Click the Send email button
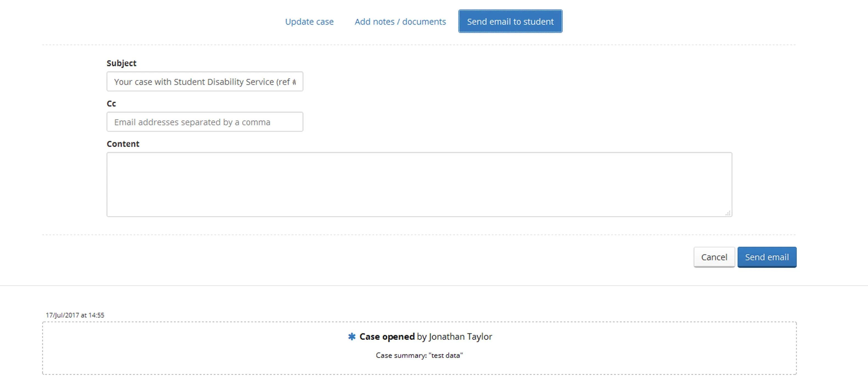868x384 pixels. click(x=767, y=257)
